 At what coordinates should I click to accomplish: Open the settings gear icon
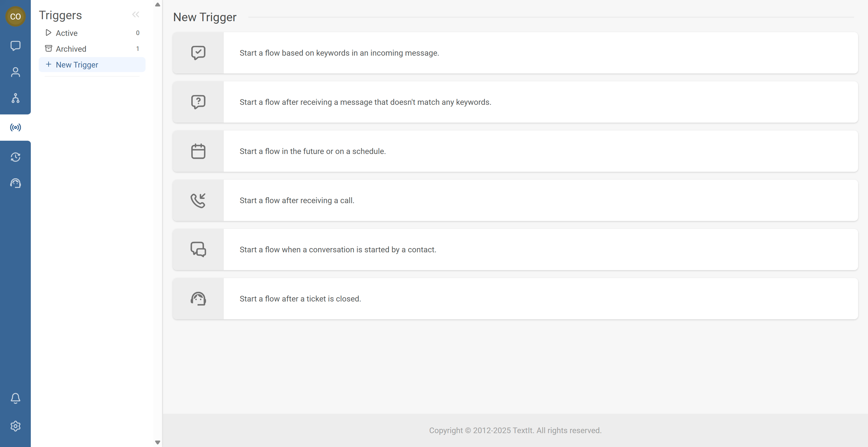pos(15,426)
